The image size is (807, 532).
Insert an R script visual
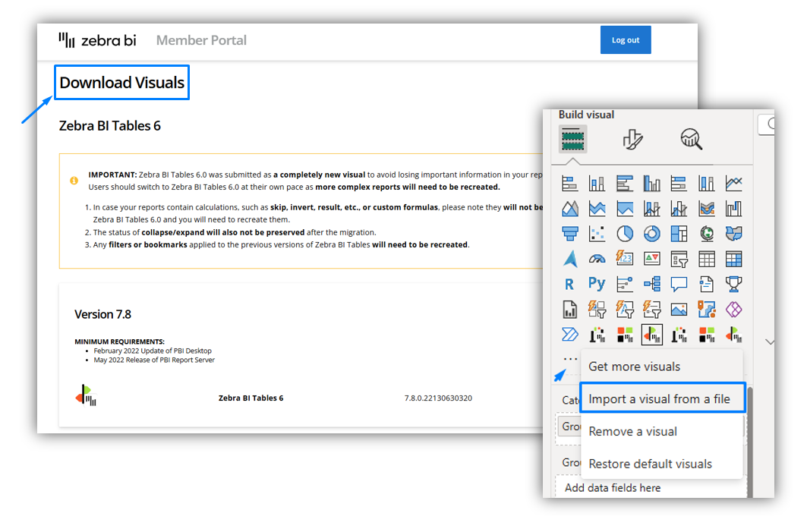click(x=569, y=285)
